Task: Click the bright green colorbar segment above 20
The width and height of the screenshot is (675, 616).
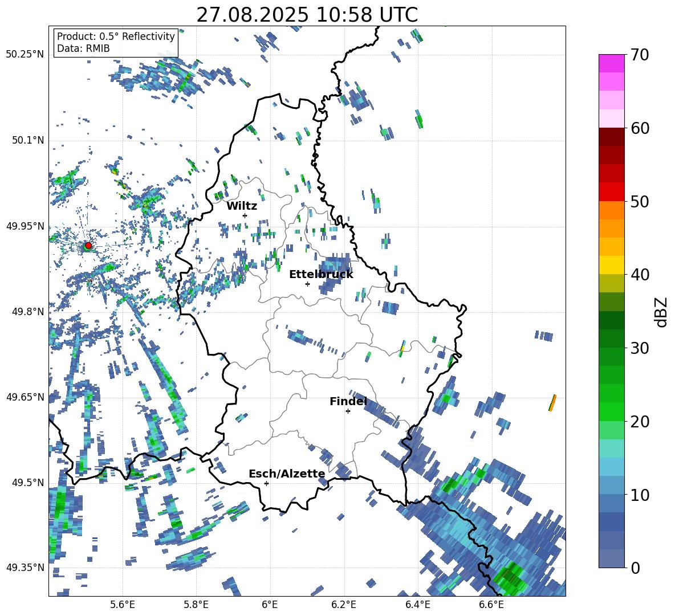Action: coord(611,411)
